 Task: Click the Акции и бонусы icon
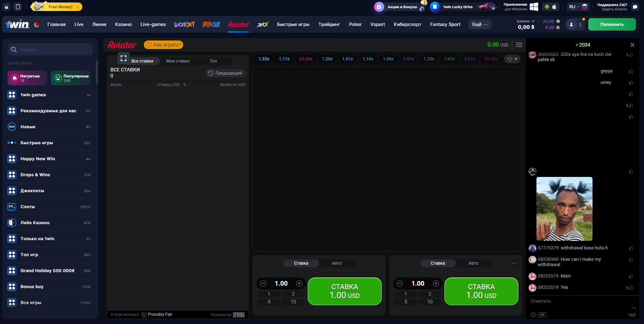pyautogui.click(x=379, y=7)
